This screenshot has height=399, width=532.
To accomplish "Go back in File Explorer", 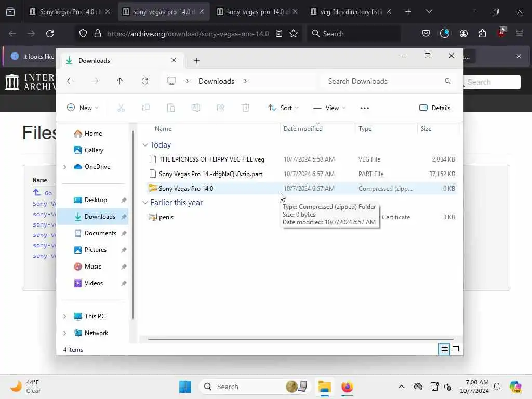I will coord(70,81).
